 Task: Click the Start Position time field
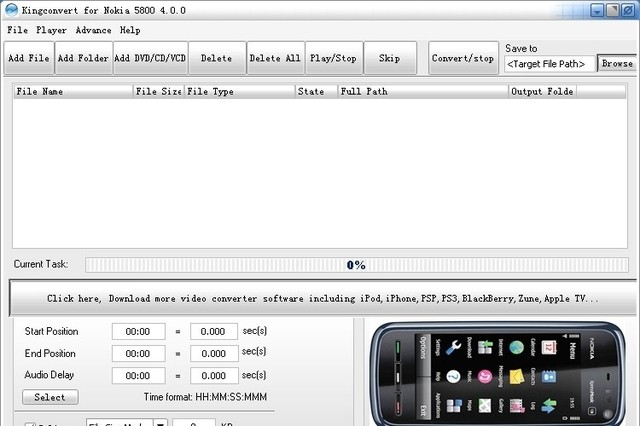pyautogui.click(x=139, y=331)
